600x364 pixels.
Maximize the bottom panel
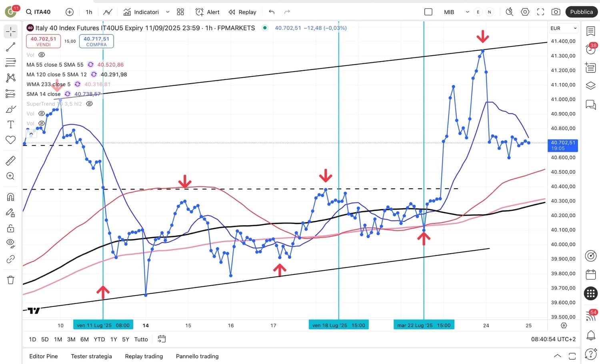[x=572, y=356]
